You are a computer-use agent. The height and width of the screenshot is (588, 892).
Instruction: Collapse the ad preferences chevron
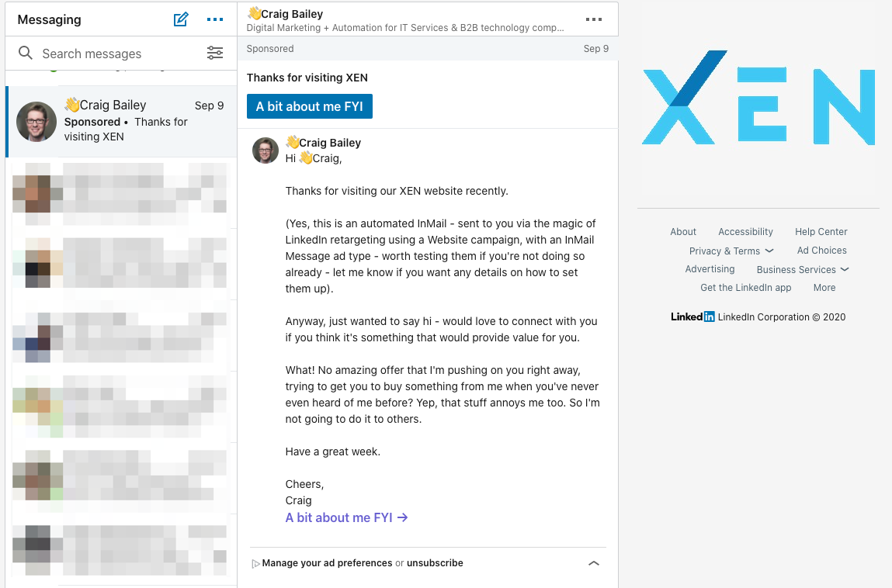(594, 563)
